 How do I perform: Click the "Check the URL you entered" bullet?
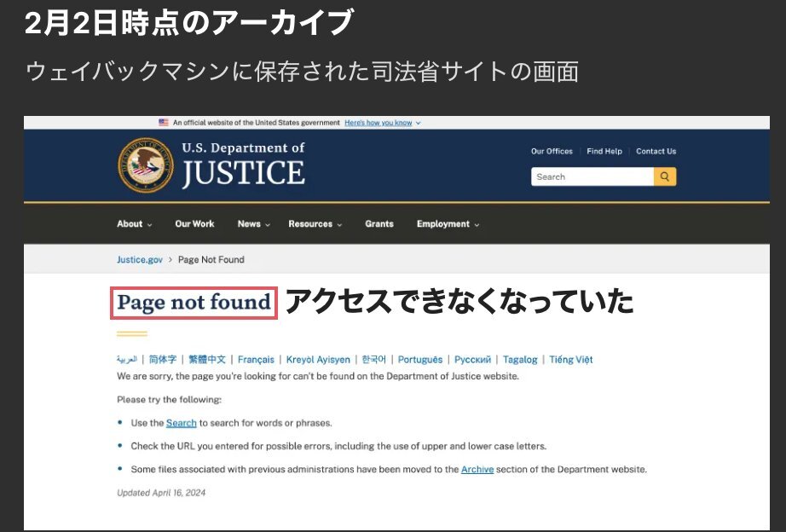(338, 446)
